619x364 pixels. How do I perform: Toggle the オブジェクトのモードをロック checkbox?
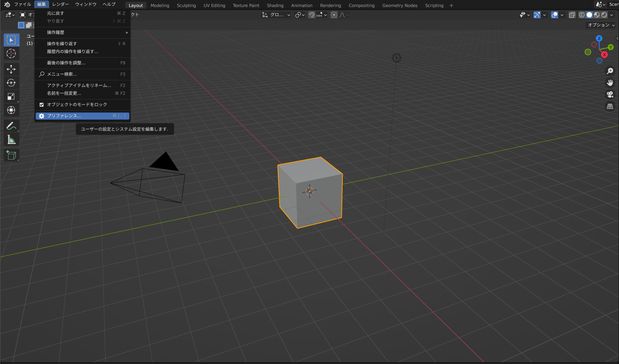pos(41,105)
